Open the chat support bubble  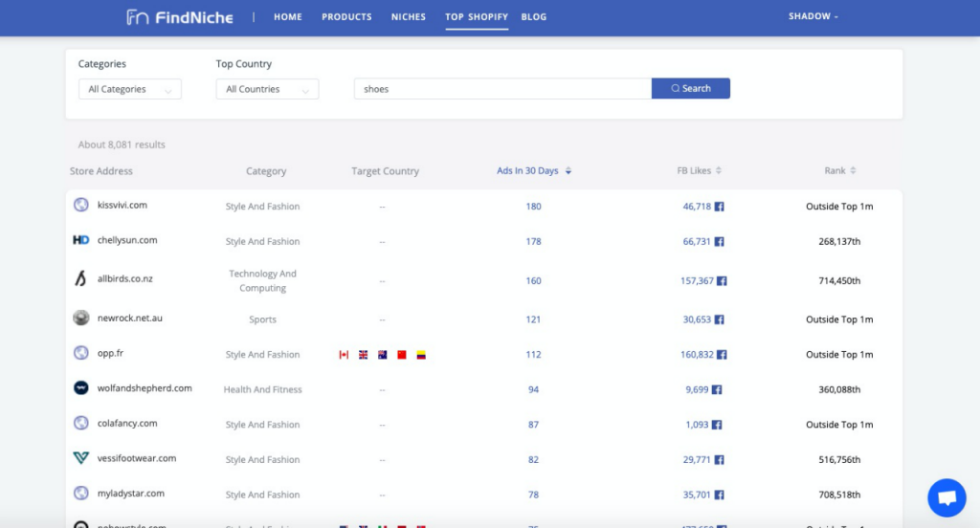click(x=947, y=497)
